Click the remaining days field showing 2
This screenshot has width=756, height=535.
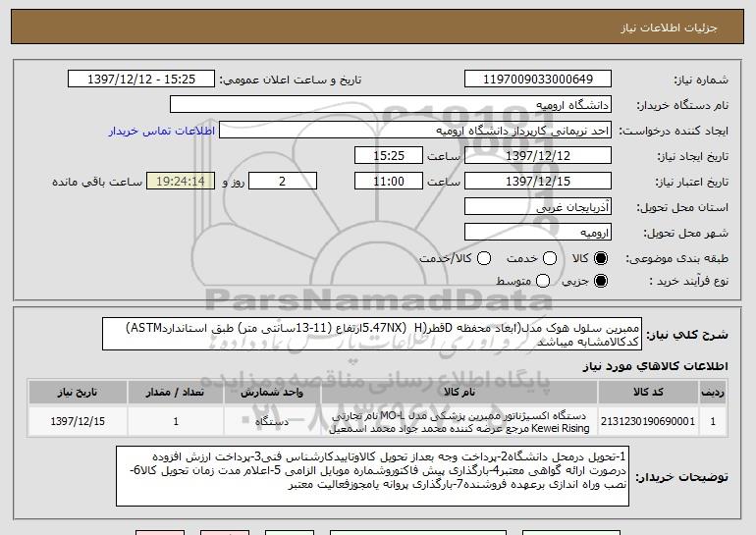coord(283,182)
